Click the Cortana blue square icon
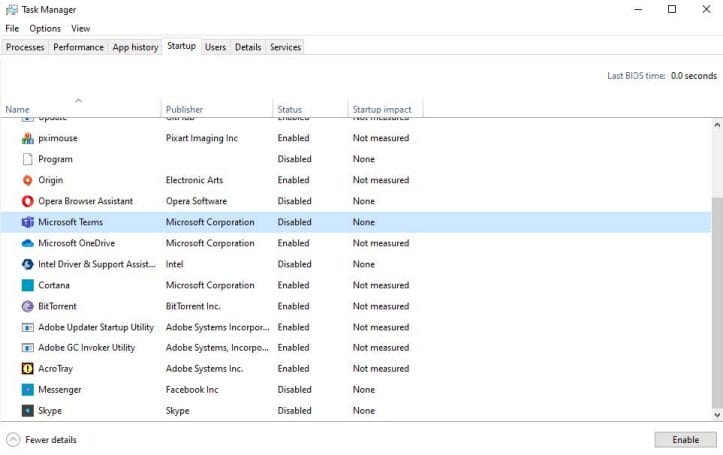This screenshot has height=455, width=723. [28, 285]
